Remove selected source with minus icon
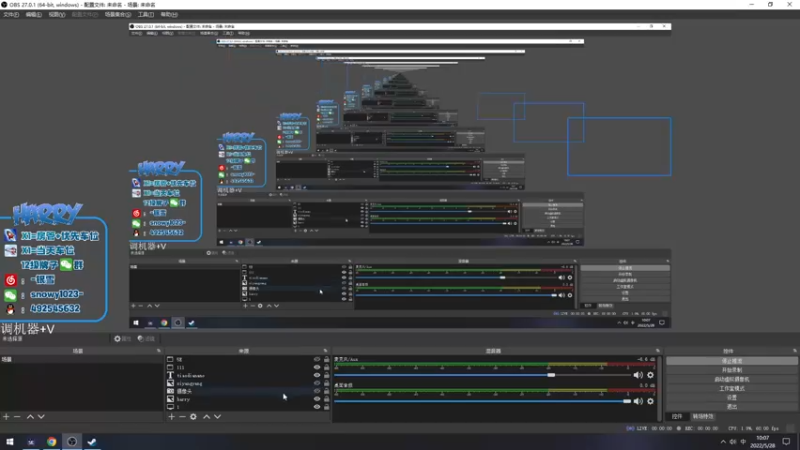The height and width of the screenshot is (450, 800). point(182,417)
